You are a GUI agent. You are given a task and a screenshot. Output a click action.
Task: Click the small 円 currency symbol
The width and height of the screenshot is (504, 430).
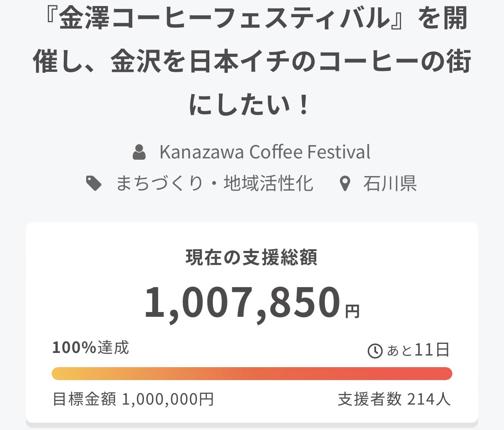[x=352, y=311]
